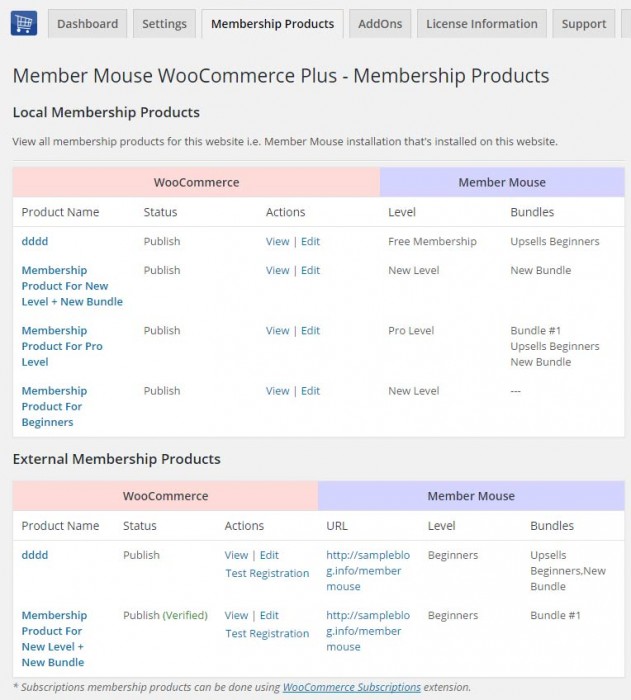631x700 pixels.
Task: Click View for local dddd product
Action: click(277, 241)
